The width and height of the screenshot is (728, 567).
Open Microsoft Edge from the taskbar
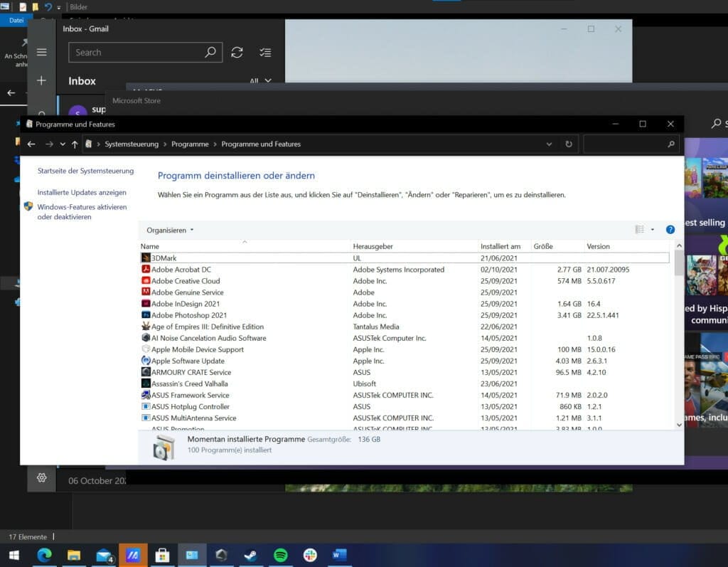pyautogui.click(x=44, y=555)
